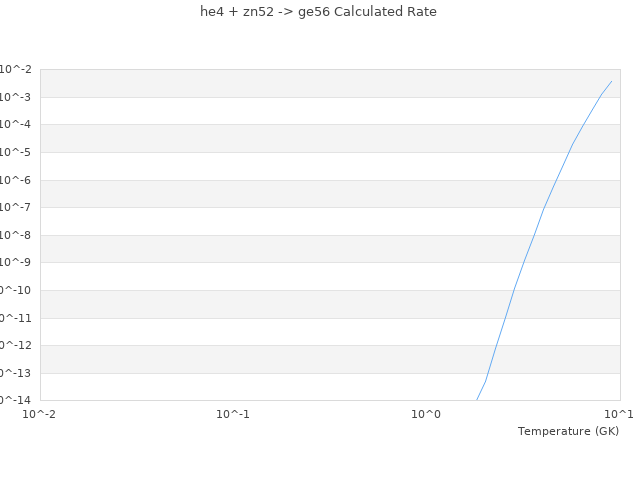Click the chart title 'he4 + zn52 -> ge56 Calculated Rate'

tap(318, 12)
